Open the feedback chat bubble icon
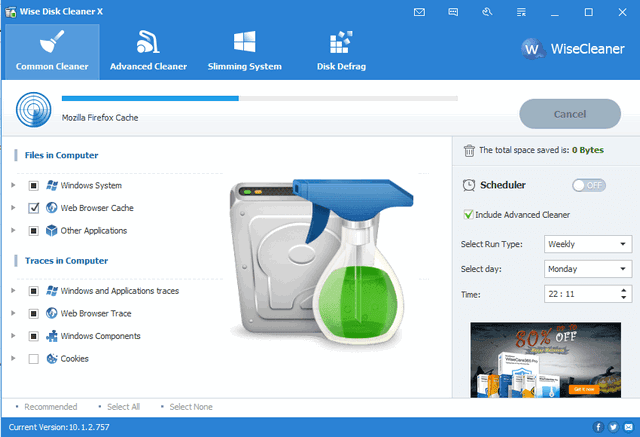This screenshot has height=437, width=640. [x=453, y=12]
